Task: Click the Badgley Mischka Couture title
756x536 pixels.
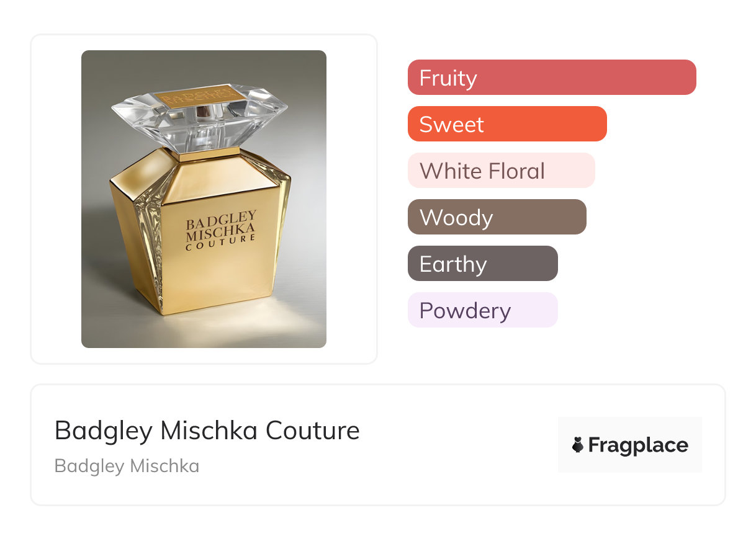Action: (207, 431)
